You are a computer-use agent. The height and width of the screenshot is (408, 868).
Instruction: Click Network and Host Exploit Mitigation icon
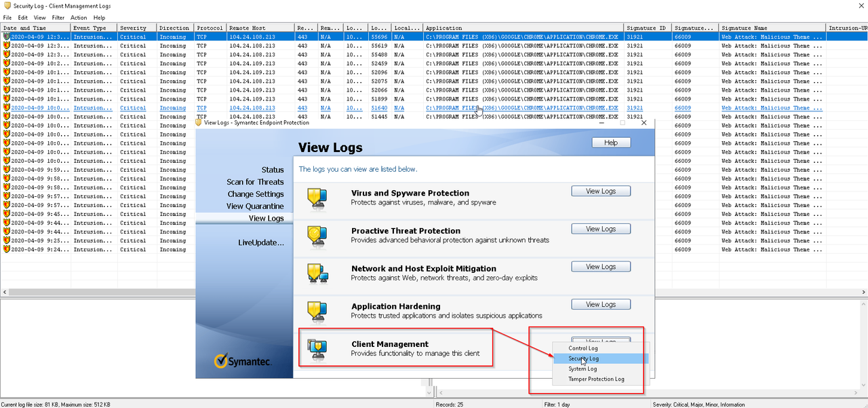coord(317,274)
